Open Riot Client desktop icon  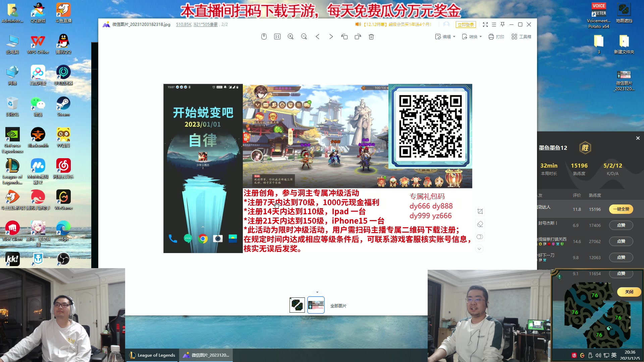(12, 231)
